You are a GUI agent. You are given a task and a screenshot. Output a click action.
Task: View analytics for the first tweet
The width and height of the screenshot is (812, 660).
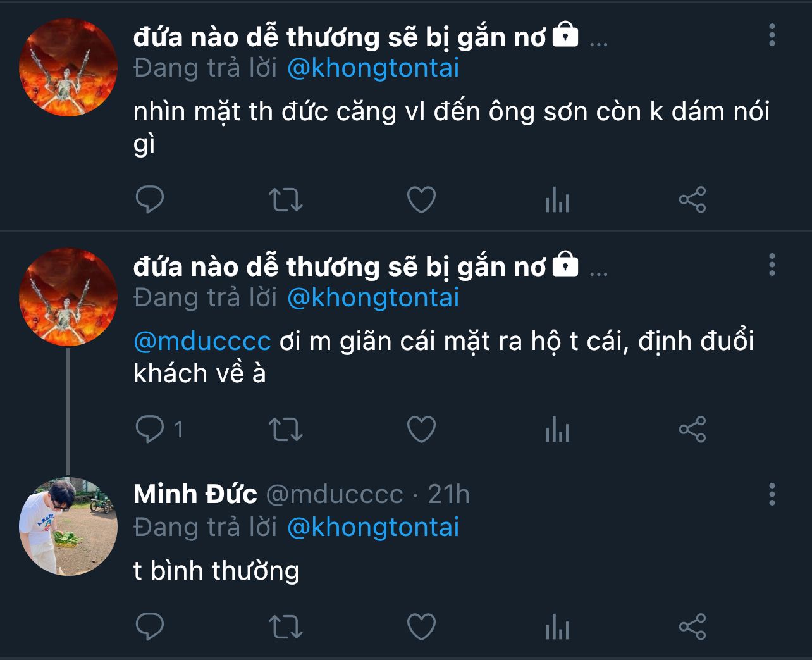[557, 201]
